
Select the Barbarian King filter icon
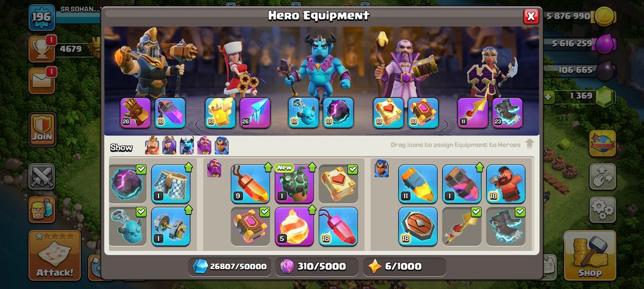[x=152, y=146]
